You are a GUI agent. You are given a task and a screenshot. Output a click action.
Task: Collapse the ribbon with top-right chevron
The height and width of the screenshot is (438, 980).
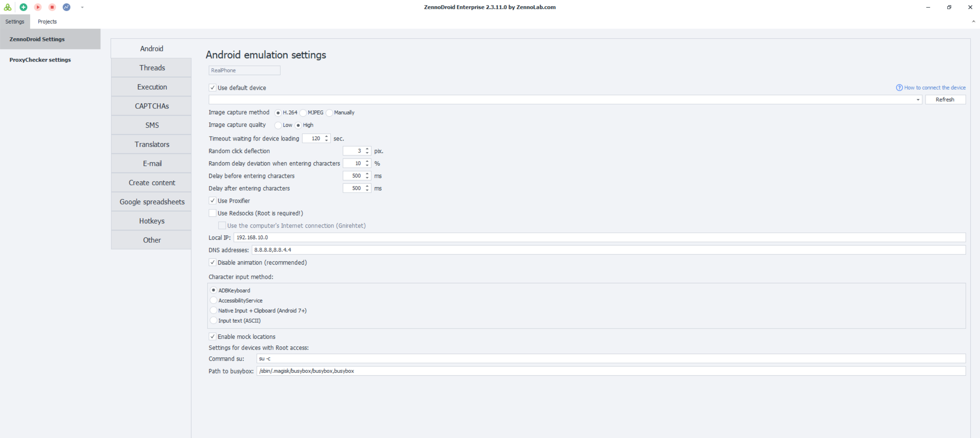(x=973, y=21)
